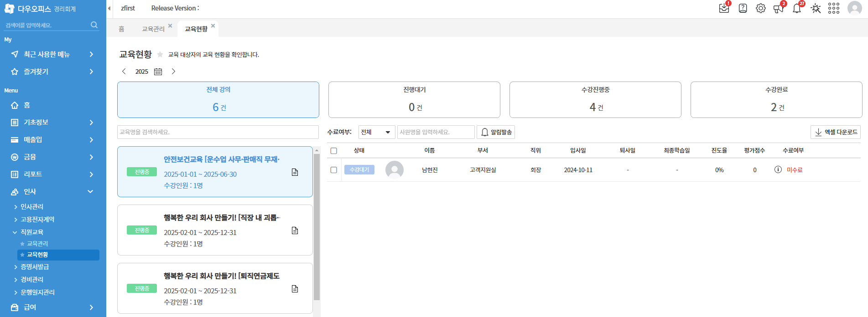Expand the 증명서발급 tree item

35,267
